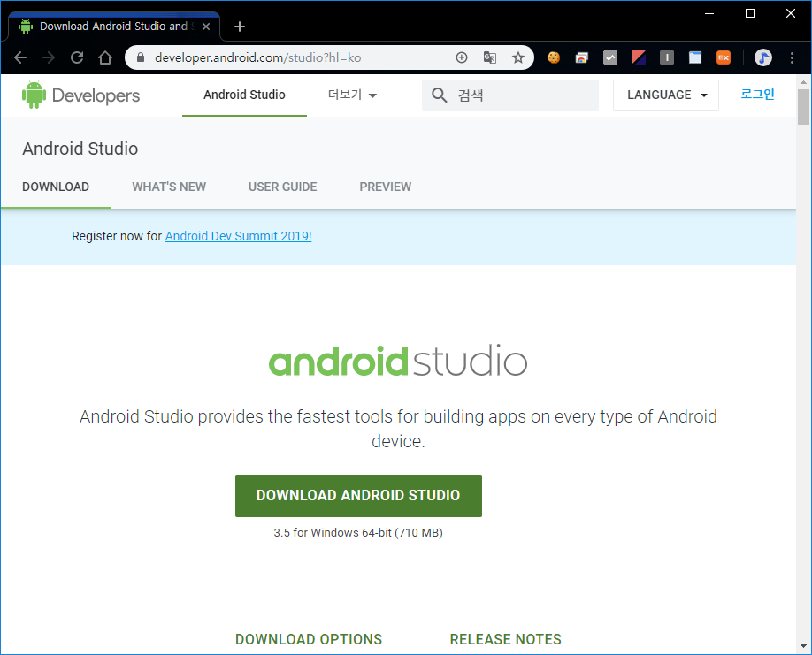
Task: Go back to the previous page
Action: click(x=20, y=57)
